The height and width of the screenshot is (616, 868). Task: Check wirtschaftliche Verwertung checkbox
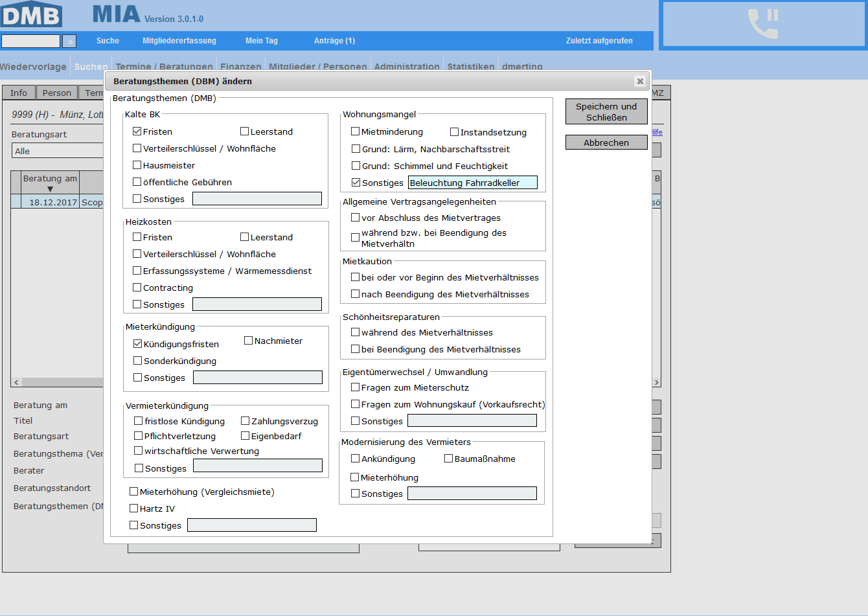pyautogui.click(x=139, y=450)
